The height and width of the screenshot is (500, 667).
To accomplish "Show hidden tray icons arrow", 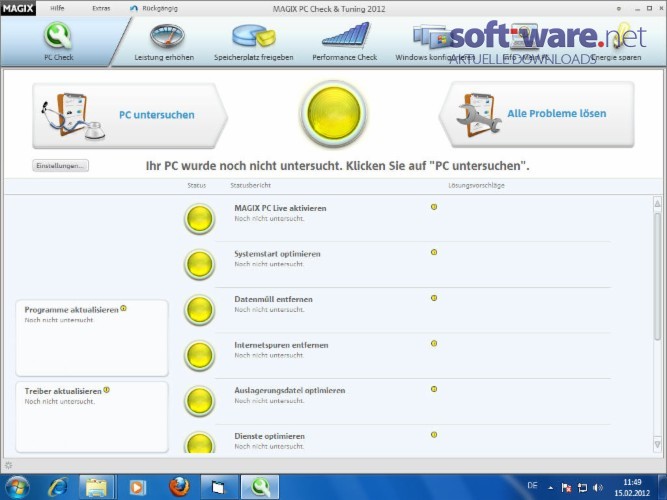I will click(550, 488).
